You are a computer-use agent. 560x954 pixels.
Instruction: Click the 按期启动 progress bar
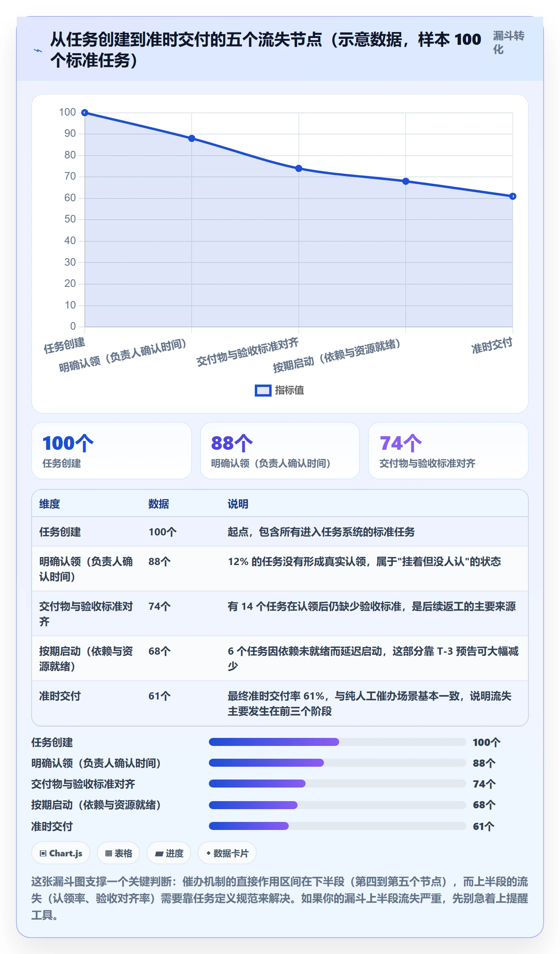(x=337, y=805)
